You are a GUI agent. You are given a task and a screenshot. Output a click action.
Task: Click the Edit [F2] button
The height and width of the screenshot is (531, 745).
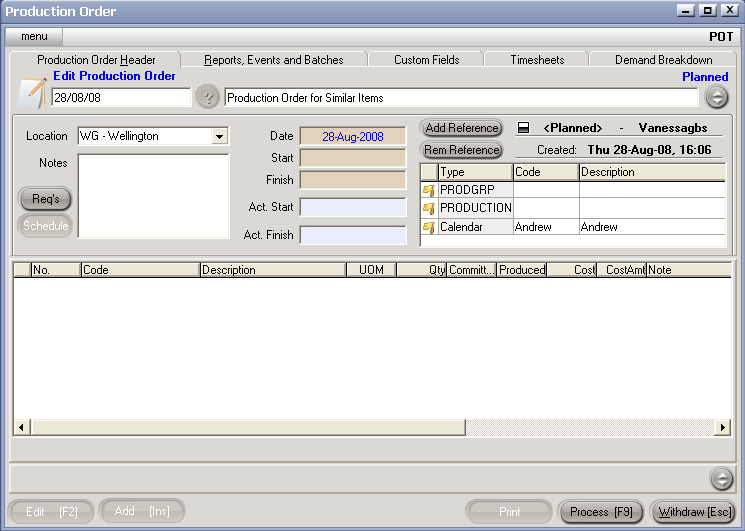click(51, 512)
